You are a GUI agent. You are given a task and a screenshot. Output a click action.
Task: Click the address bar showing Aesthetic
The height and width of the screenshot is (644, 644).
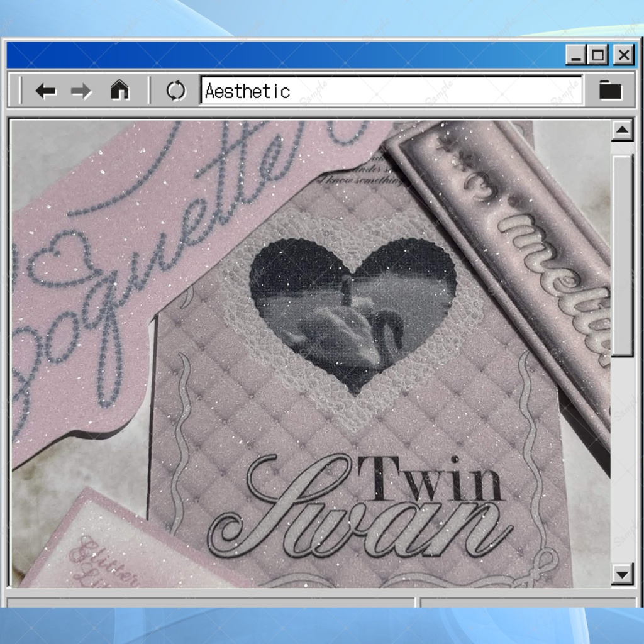coord(391,91)
